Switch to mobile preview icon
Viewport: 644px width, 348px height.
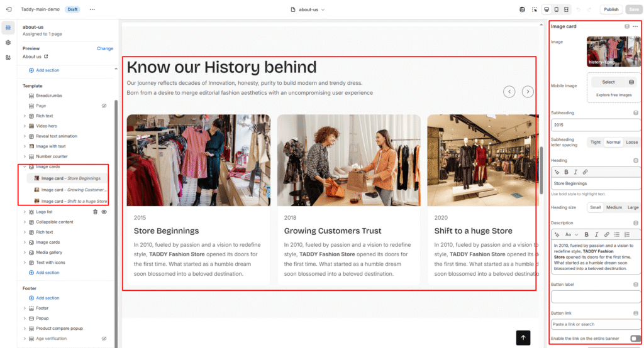pyautogui.click(x=556, y=9)
